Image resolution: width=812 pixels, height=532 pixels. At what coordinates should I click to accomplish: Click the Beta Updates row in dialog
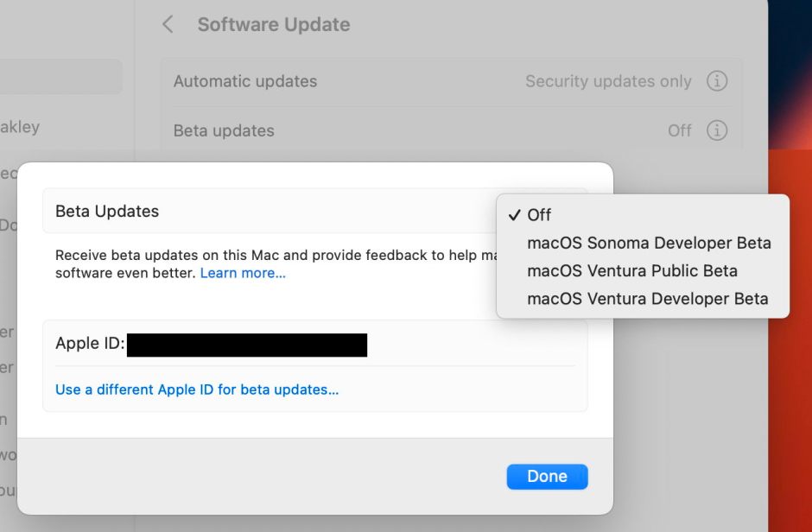tap(107, 211)
